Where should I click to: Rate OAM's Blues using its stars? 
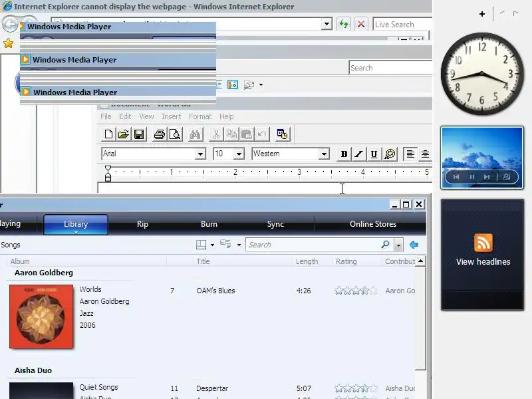(356, 291)
